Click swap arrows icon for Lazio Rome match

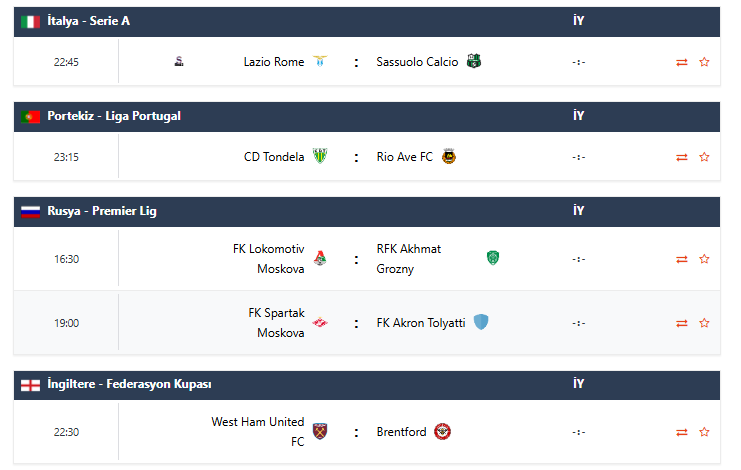click(682, 62)
